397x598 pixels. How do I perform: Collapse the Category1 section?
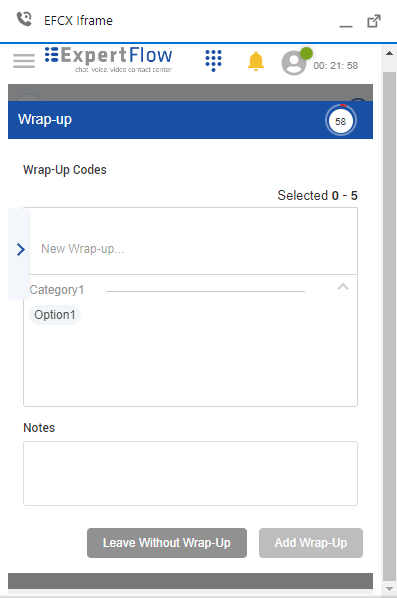tap(343, 287)
